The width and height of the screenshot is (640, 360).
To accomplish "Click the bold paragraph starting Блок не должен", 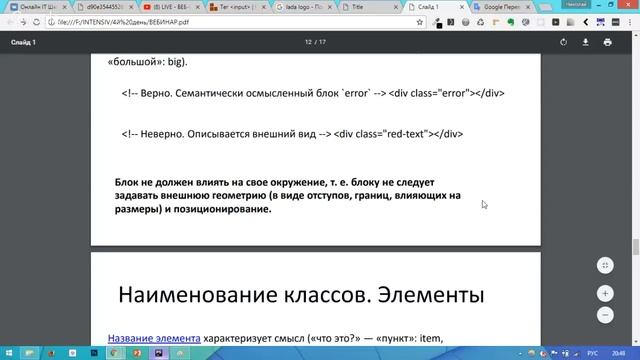I will (288, 196).
